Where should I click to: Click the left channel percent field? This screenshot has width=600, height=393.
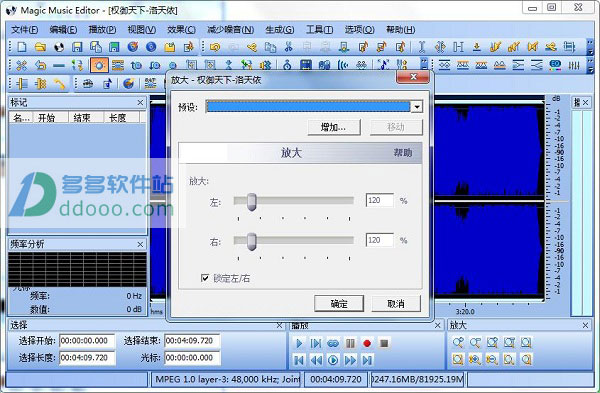tap(380, 200)
